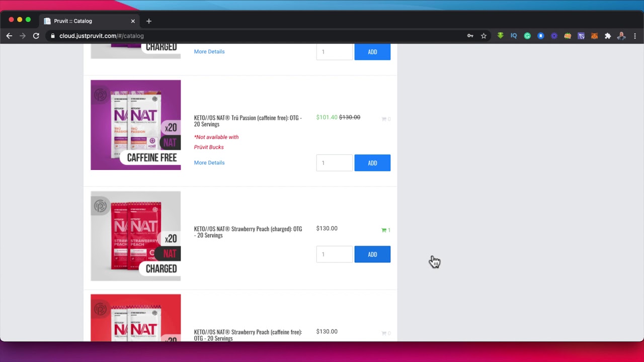Reload the Pruvit catalog page

[36, 36]
